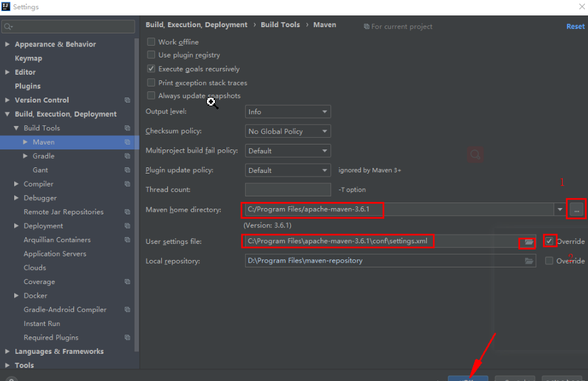Open Required Plugins settings
Image resolution: width=588 pixels, height=381 pixels.
51,338
